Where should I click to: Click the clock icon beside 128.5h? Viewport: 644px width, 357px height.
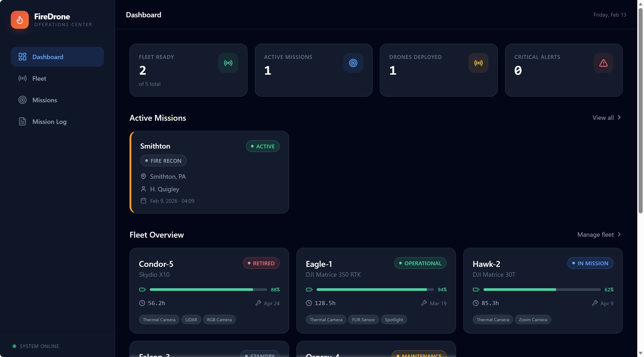tap(309, 303)
